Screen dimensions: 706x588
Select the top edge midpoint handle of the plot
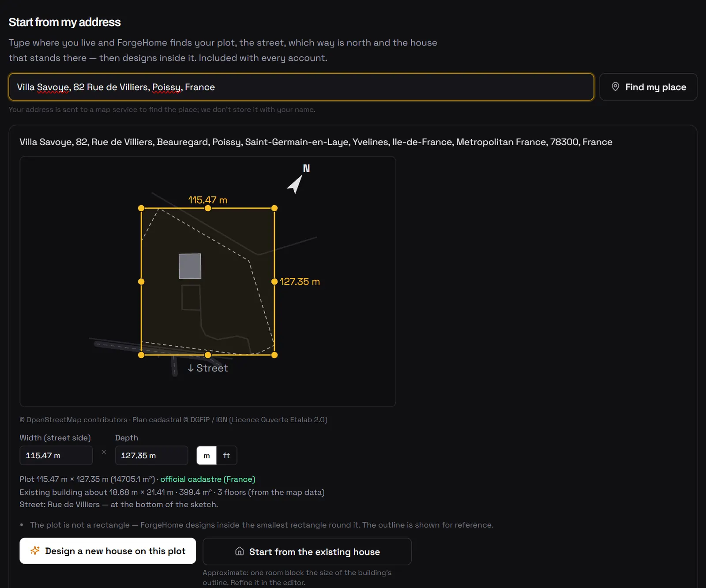(208, 208)
